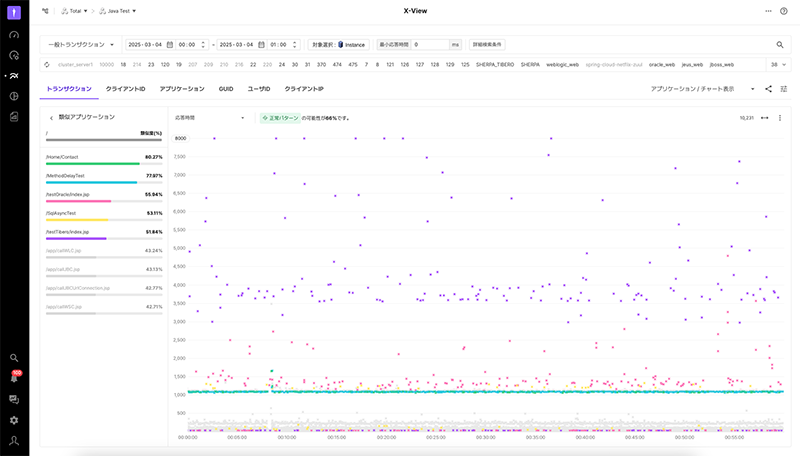Image resolution: width=800 pixels, height=456 pixels.
Task: Switch to the GUID tab
Action: click(226, 89)
